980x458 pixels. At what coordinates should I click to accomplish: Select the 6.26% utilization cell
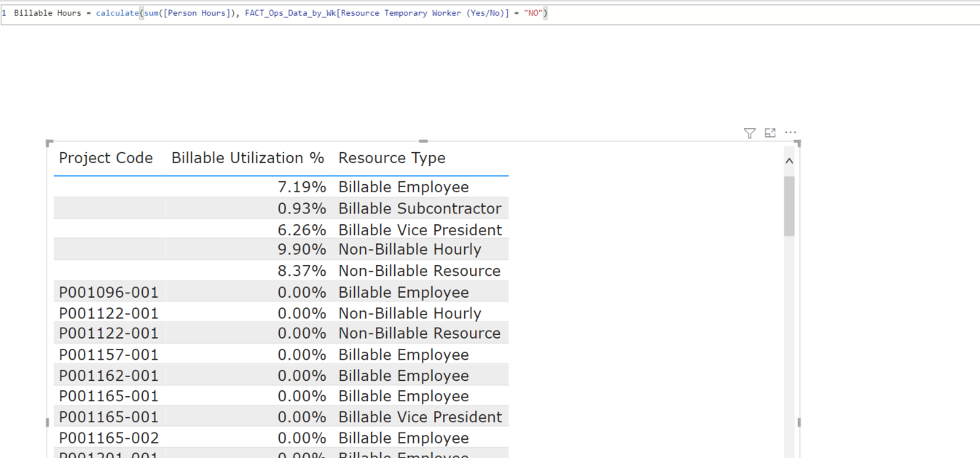[302, 230]
